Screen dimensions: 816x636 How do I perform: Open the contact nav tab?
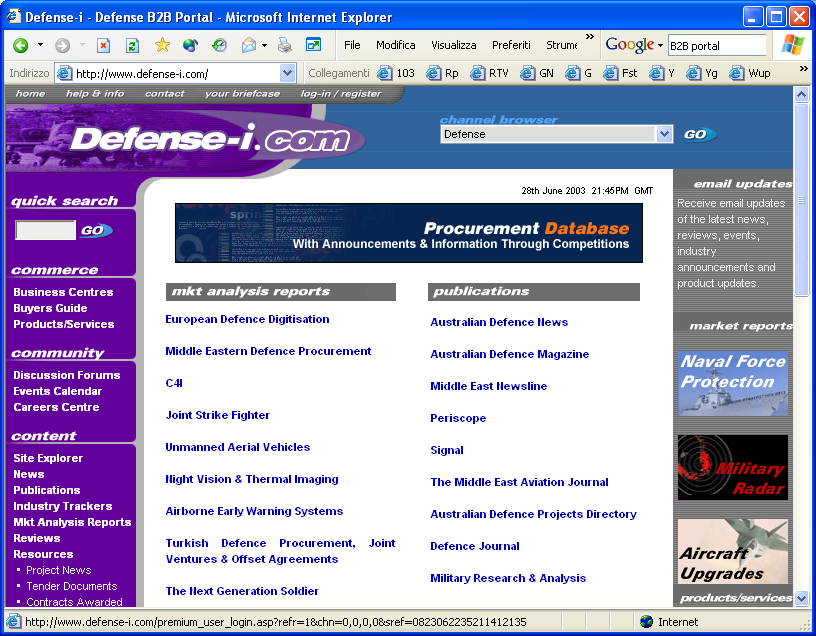pos(164,94)
